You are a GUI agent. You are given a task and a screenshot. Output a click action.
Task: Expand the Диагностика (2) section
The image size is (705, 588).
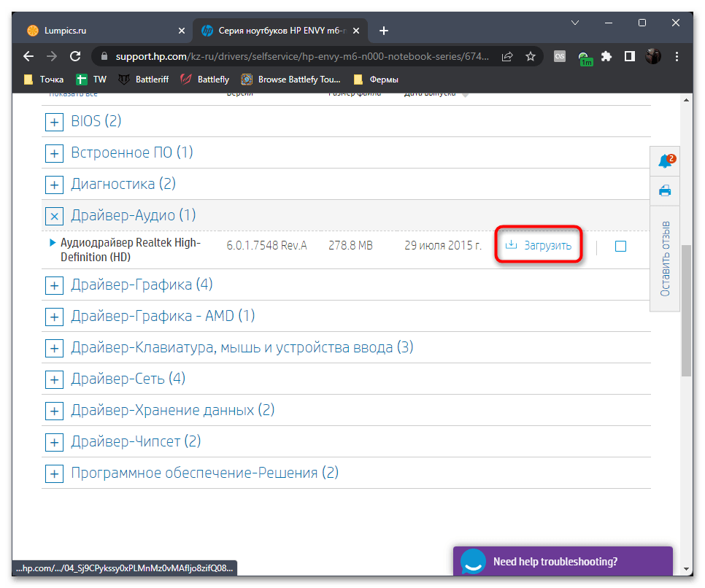[54, 185]
